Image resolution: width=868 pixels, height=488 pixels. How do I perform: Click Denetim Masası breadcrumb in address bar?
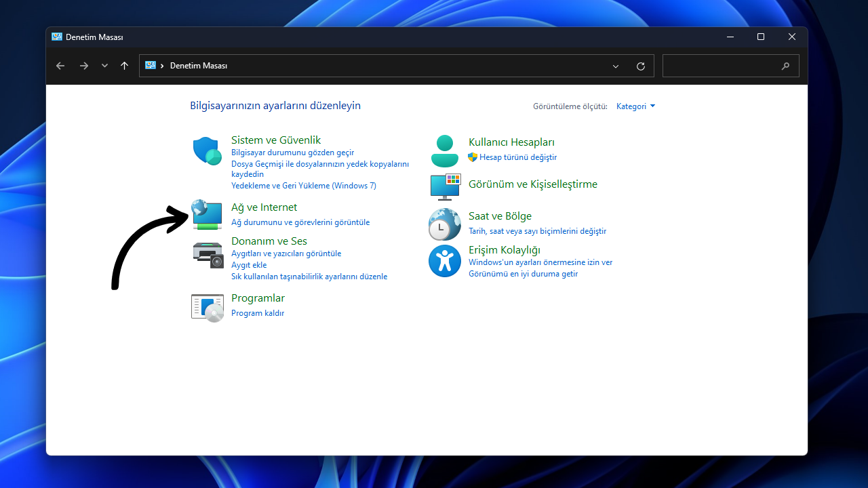tap(199, 66)
